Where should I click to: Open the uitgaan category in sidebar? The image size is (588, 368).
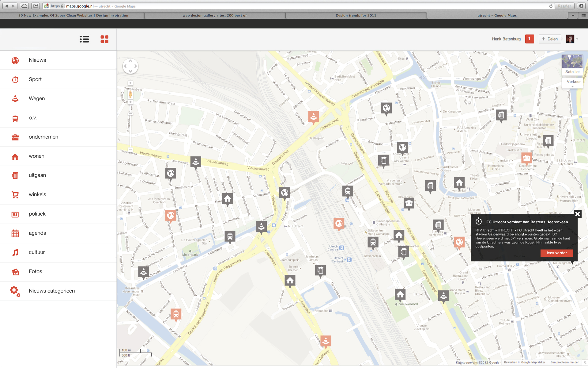58,175
